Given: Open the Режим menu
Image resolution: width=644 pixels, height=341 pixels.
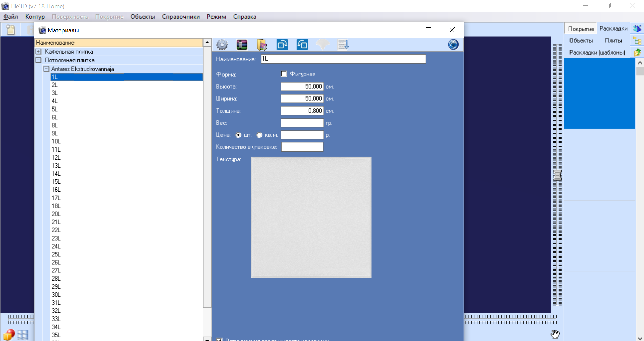Looking at the screenshot, I should click(x=216, y=17).
